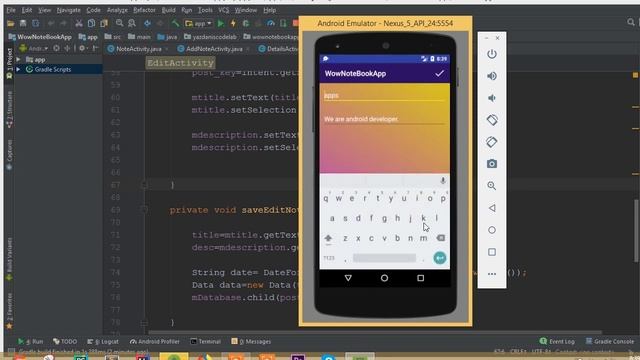The height and width of the screenshot is (360, 640).
Task: Click the emulator sidebar Home circle
Action: tap(492, 230)
